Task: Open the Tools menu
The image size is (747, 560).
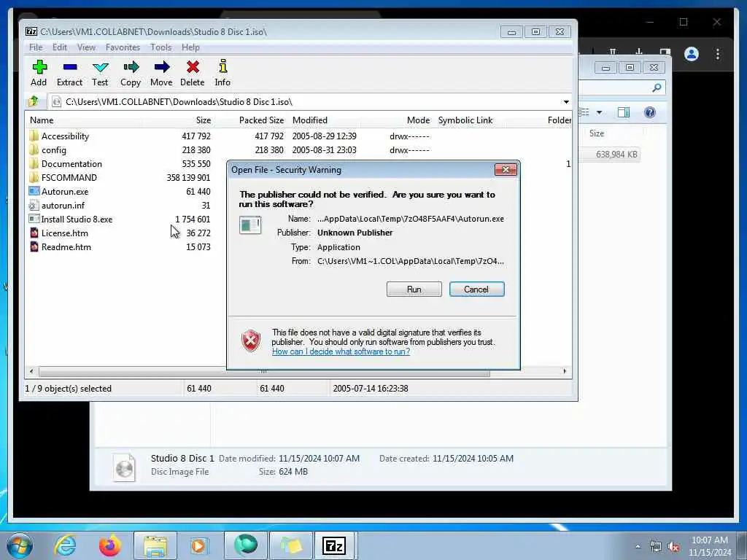Action: click(161, 47)
